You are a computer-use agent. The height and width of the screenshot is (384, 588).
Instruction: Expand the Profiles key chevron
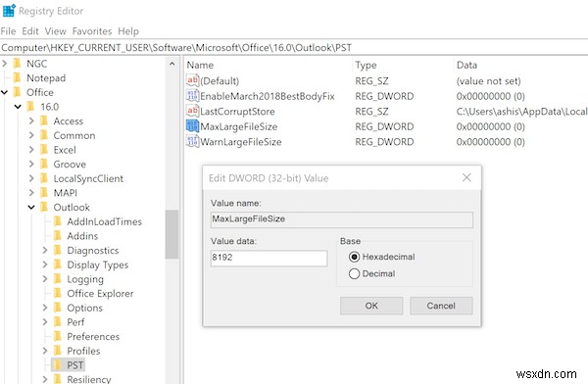pyautogui.click(x=45, y=351)
